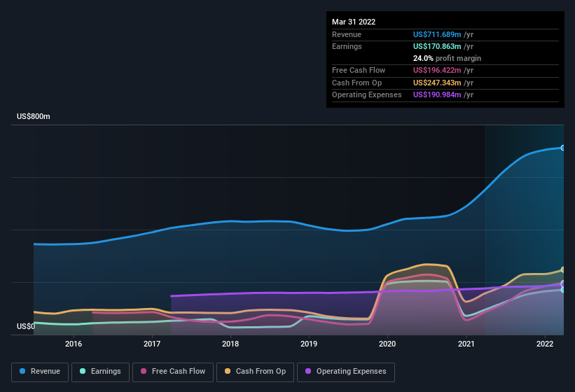The width and height of the screenshot is (575, 392).
Task: Click the US$711.689m revenue value
Action: (437, 34)
